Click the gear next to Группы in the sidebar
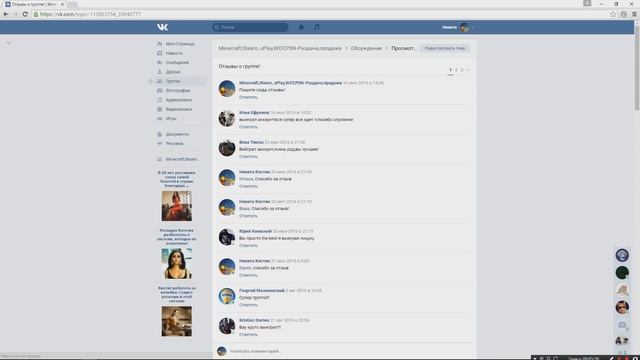Screen dimensions: 640x360 coord(151,81)
